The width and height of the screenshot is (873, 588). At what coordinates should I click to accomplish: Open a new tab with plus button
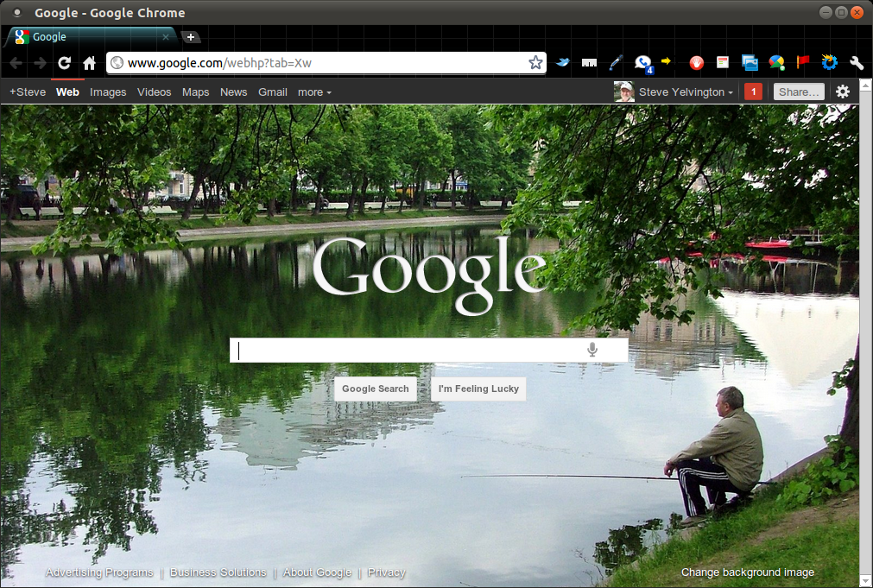click(191, 37)
